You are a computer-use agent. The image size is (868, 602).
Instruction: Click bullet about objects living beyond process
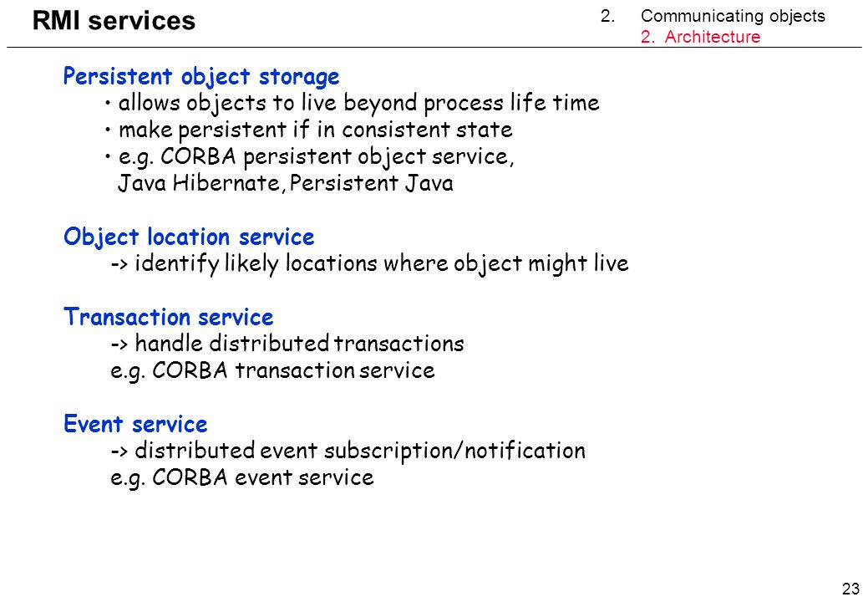[x=352, y=103]
